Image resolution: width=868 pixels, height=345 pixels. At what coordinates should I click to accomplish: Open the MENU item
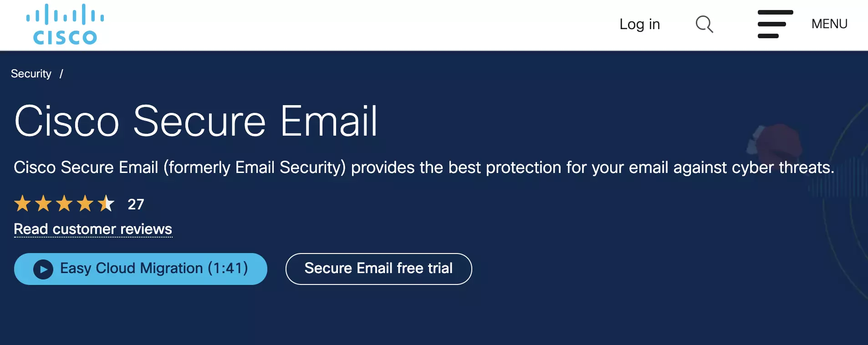pos(829,24)
